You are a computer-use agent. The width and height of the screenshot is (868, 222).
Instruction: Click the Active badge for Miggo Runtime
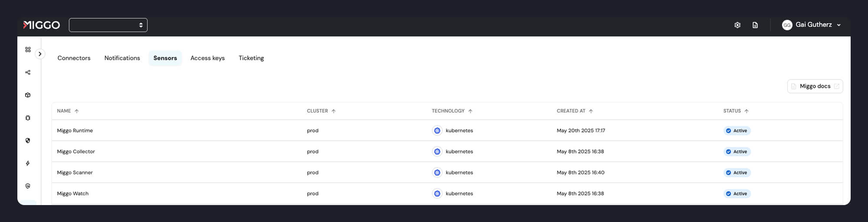737,131
